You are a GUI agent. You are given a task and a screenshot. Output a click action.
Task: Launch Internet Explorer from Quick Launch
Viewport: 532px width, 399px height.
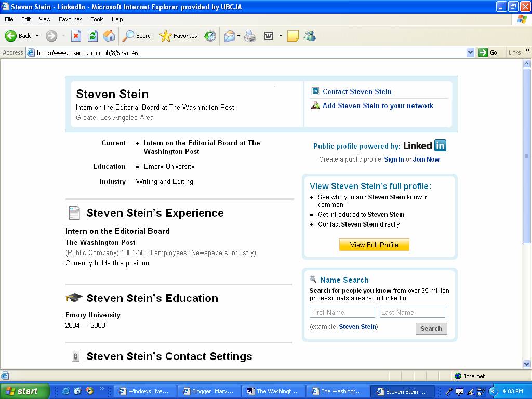[65, 391]
